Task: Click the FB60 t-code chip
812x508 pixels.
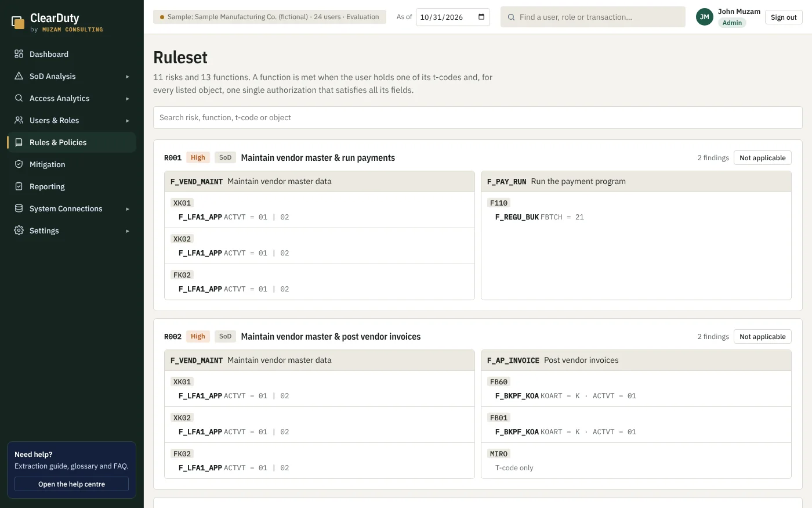Action: click(x=499, y=382)
